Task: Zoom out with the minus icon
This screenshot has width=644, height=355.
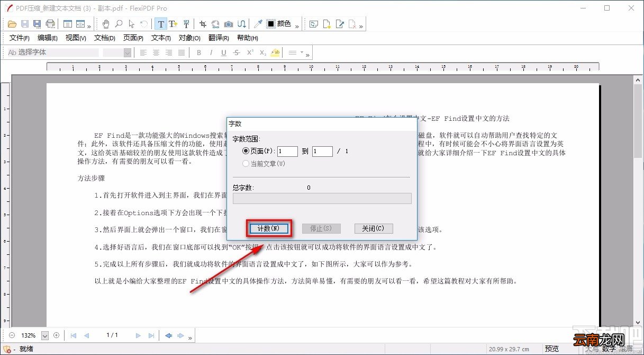Action: 12,335
